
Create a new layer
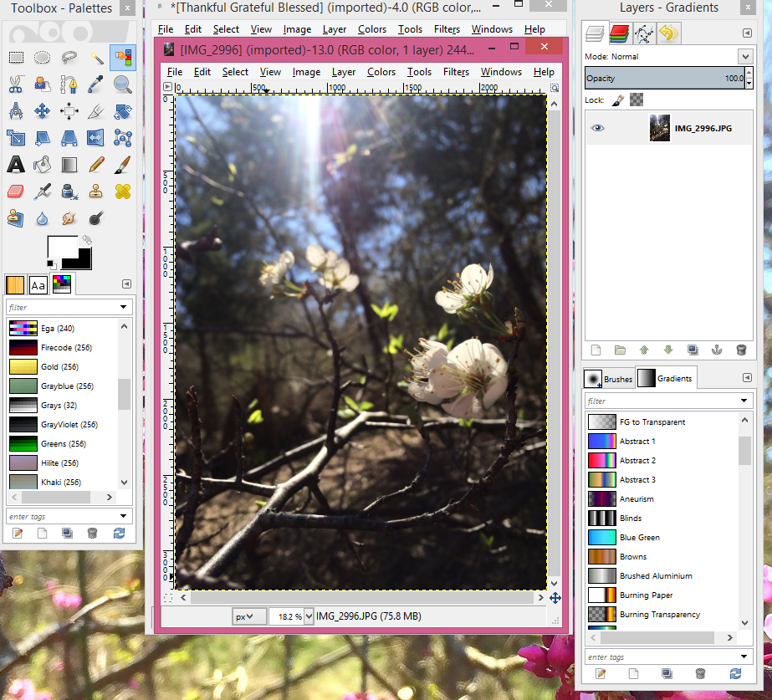tap(596, 350)
